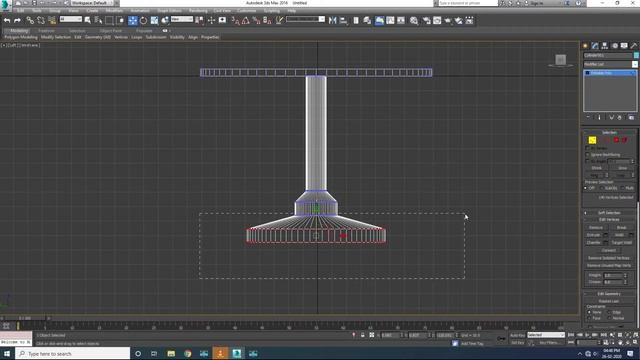Image resolution: width=640 pixels, height=360 pixels.
Task: Activate Select and Rotate tool
Action: pyautogui.click(x=144, y=20)
